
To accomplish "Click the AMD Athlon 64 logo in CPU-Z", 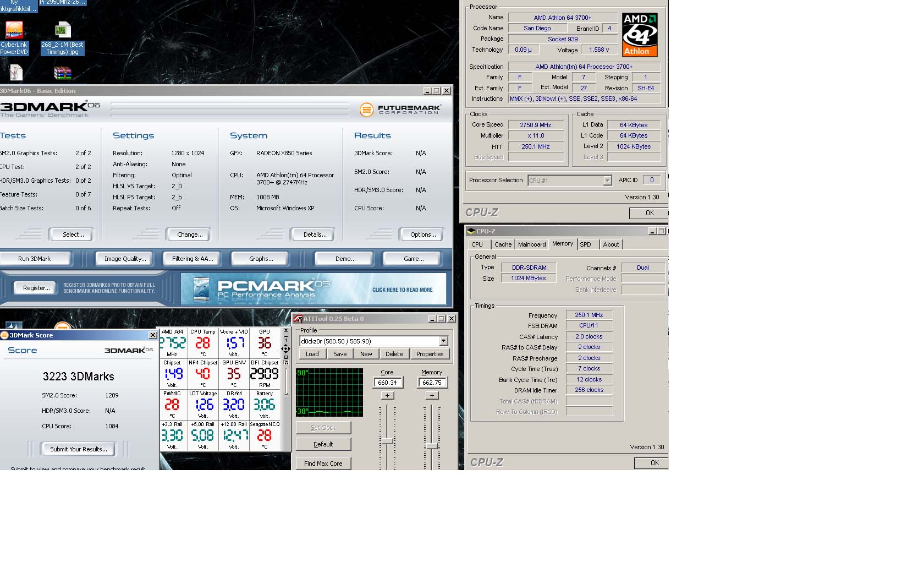I will [x=640, y=35].
